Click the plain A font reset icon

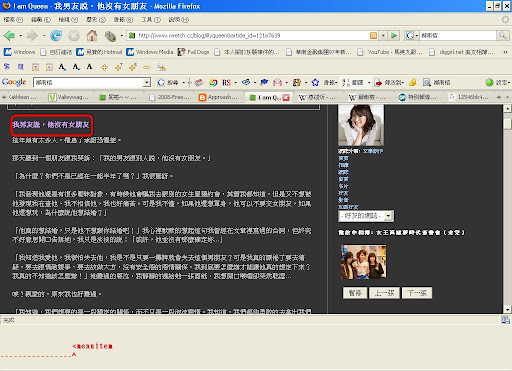(x=89, y=67)
